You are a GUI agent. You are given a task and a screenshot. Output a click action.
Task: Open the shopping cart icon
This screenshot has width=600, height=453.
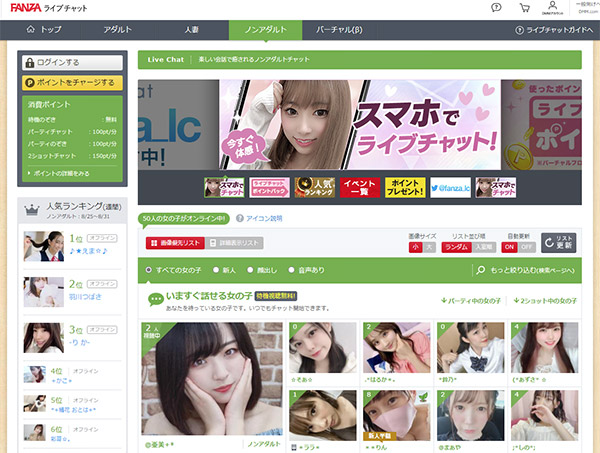[x=525, y=8]
